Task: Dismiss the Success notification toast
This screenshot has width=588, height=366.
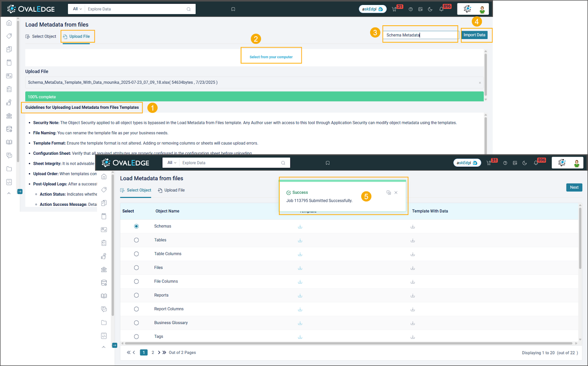Action: click(396, 193)
